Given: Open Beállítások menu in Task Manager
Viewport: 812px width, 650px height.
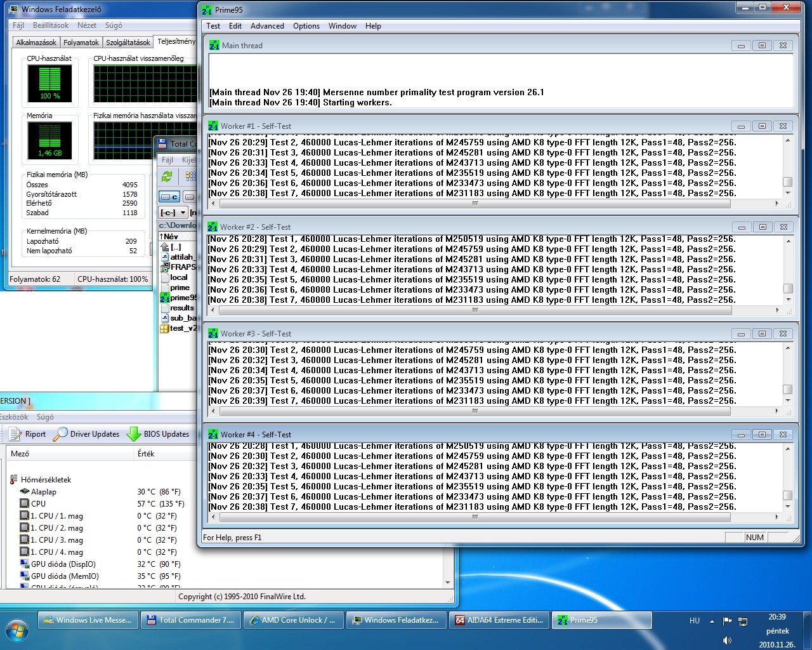Looking at the screenshot, I should coord(51,25).
